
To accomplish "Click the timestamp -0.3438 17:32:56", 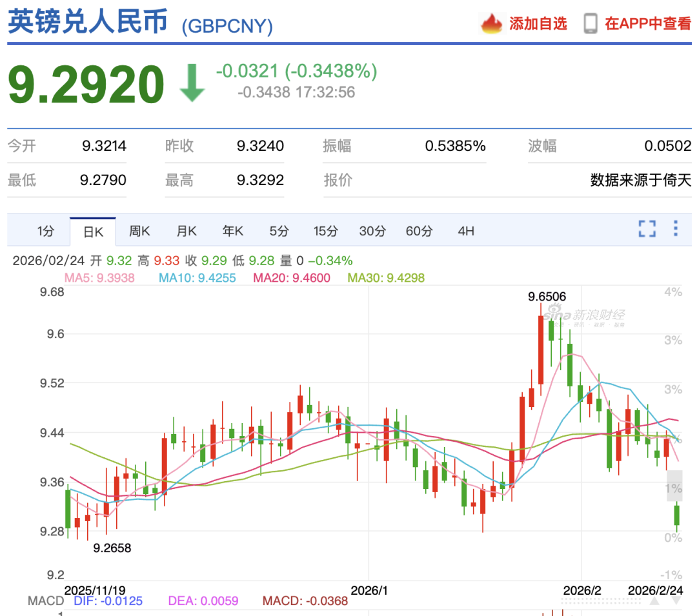I will [296, 92].
